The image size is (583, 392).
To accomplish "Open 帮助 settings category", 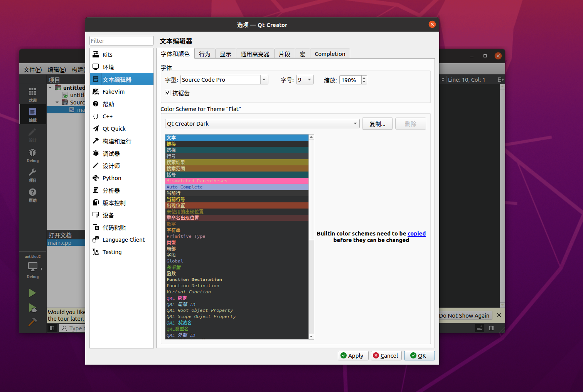I will (x=121, y=104).
